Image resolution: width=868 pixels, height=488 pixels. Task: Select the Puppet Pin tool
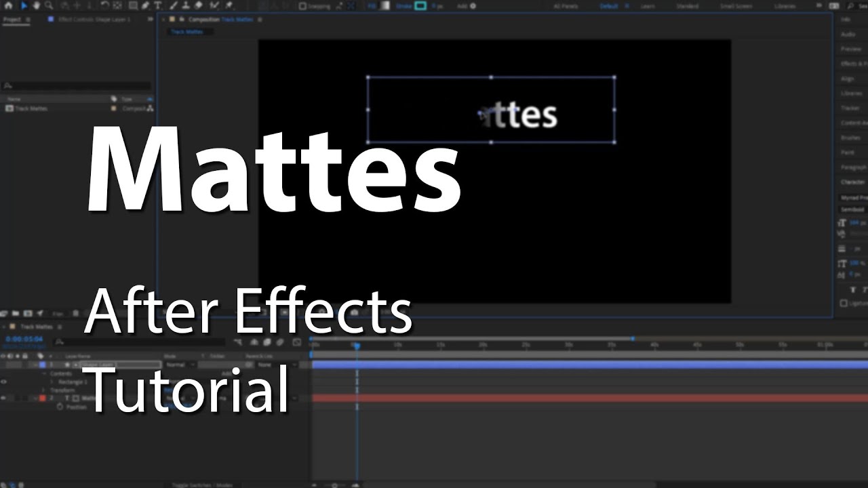[229, 5]
